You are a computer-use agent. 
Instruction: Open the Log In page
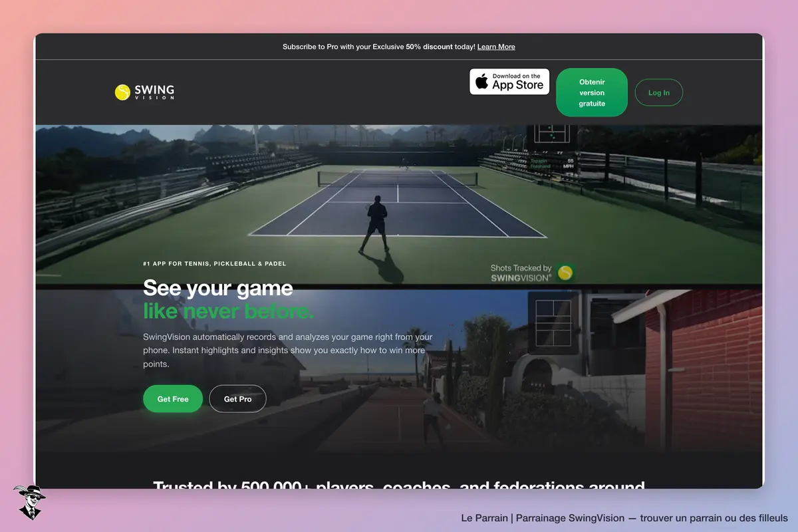[659, 92]
